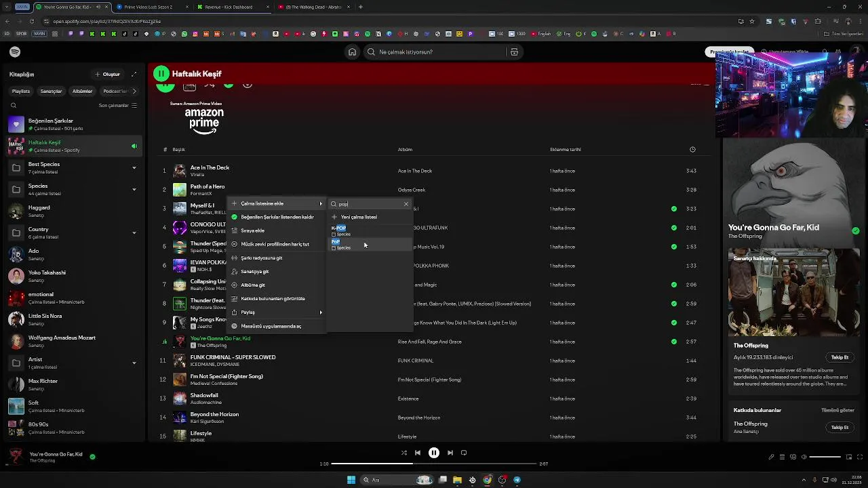Viewport: 868px width, 488px height.
Task: Open lyrics microphone icon in player bar
Action: click(771, 457)
